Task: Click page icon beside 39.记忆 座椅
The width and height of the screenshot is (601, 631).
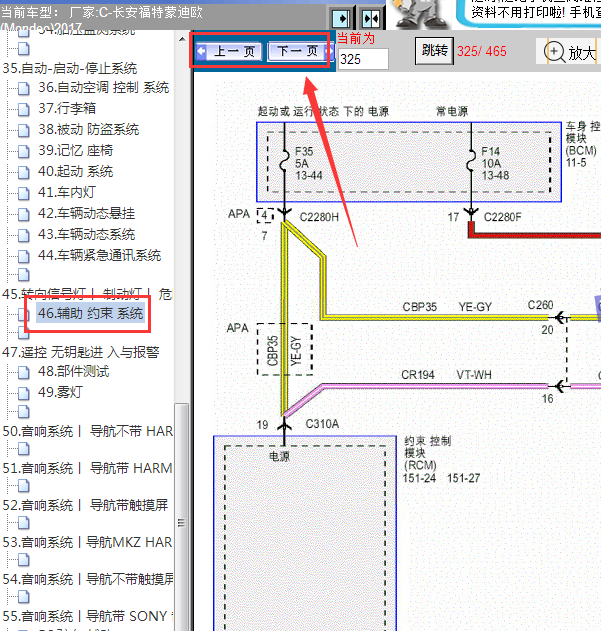Action: (x=24, y=151)
